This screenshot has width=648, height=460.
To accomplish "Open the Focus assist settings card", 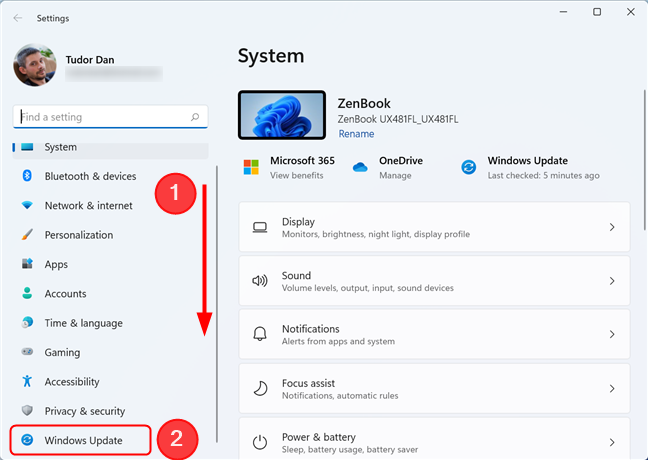I will click(x=434, y=388).
